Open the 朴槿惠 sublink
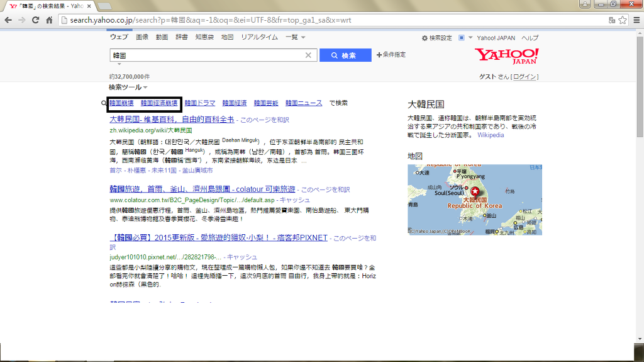 click(136, 171)
